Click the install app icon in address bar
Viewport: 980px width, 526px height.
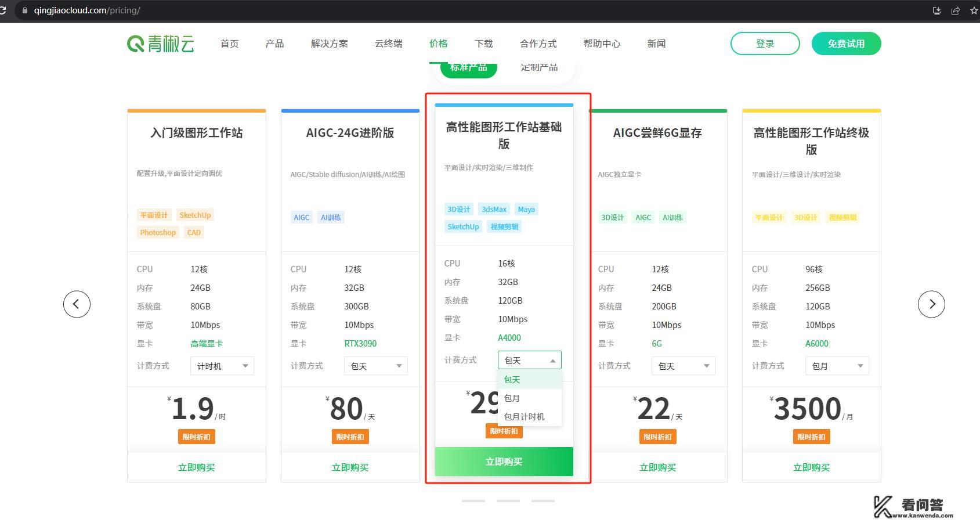pyautogui.click(x=936, y=10)
